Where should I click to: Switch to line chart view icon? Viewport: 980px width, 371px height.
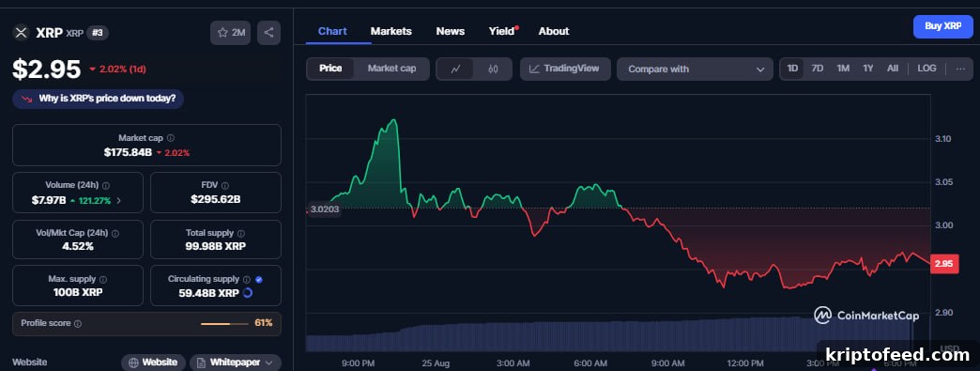pos(455,69)
